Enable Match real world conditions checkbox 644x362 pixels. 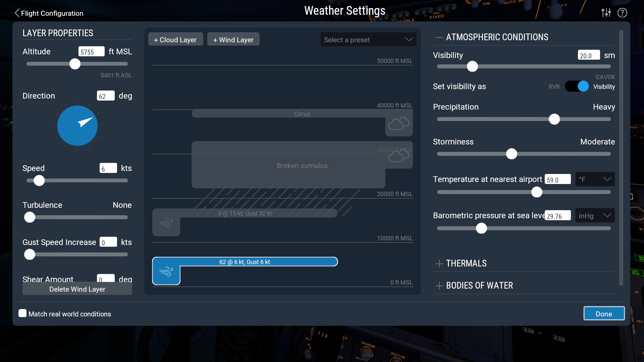(x=22, y=313)
